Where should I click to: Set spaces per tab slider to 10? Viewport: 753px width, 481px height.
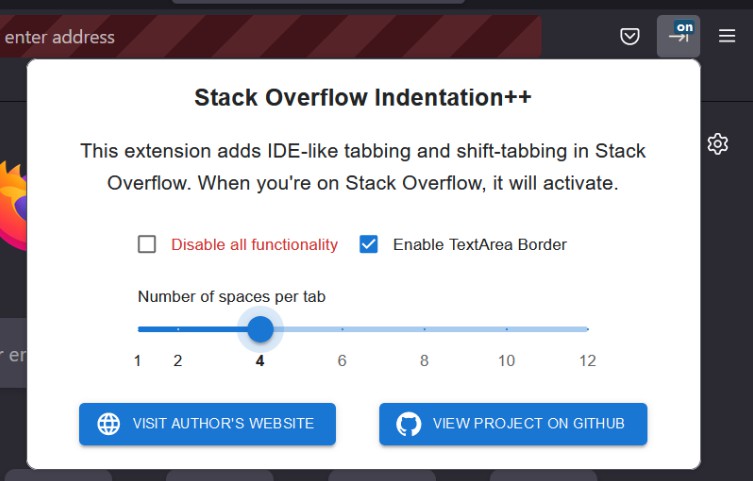tap(506, 328)
